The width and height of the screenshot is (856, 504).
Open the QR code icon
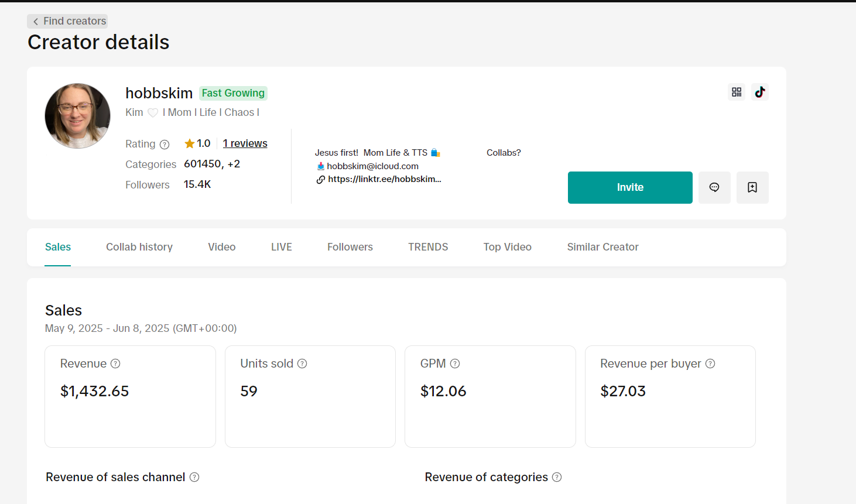(737, 92)
